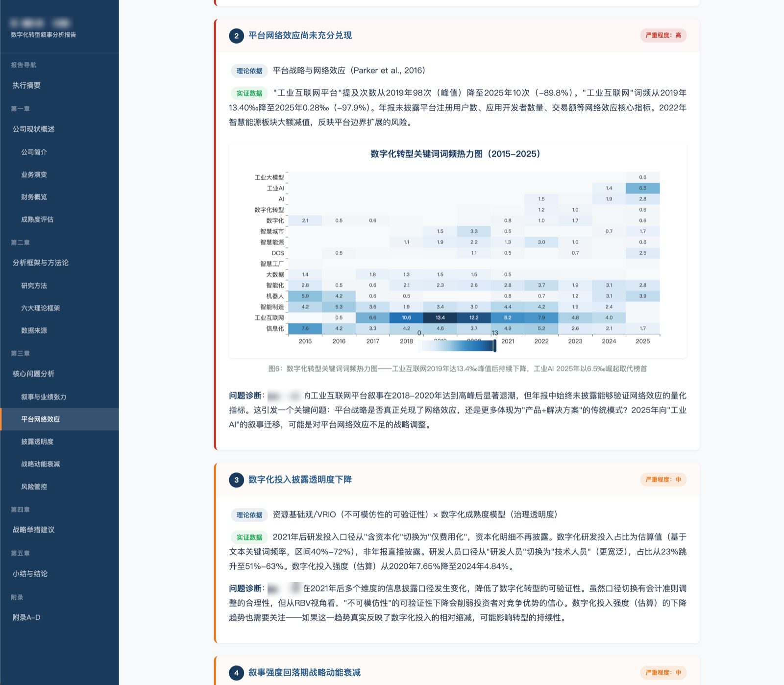The width and height of the screenshot is (784, 685).
Task: Click number 4 badge beside 叙事强度回落期战略动能衰减
Action: pyautogui.click(x=237, y=673)
